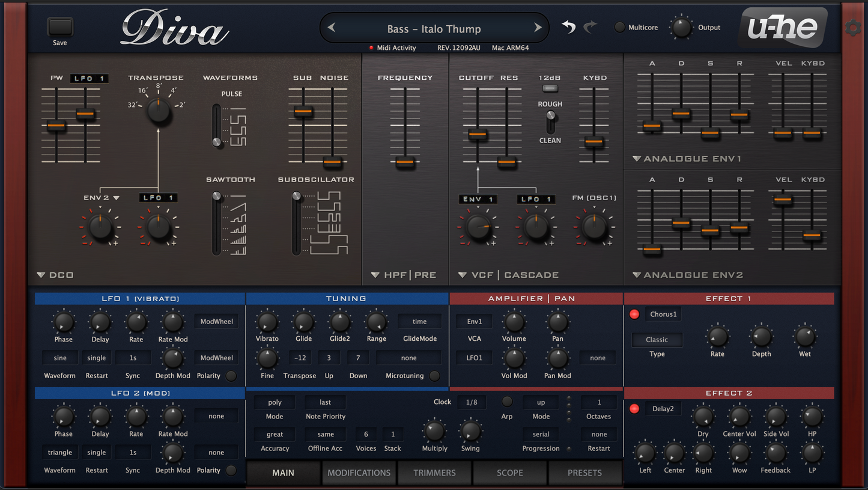868x490 pixels.
Task: Go to the previous preset arrow
Action: [331, 28]
